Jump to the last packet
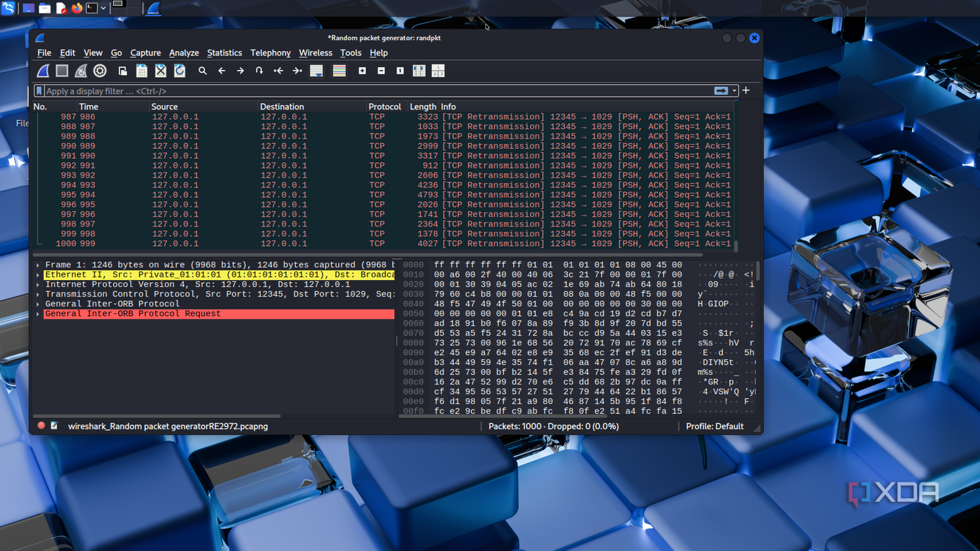This screenshot has height=551, width=980. [x=297, y=71]
